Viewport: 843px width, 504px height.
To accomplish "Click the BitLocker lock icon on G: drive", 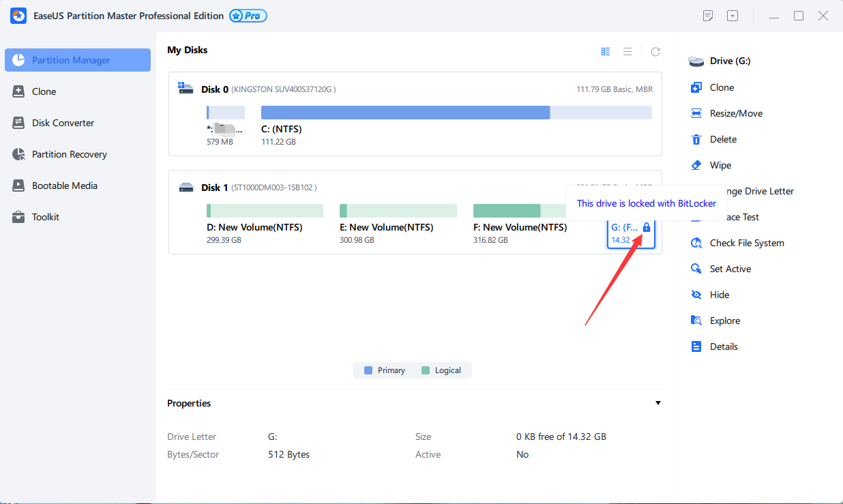I will pos(647,227).
